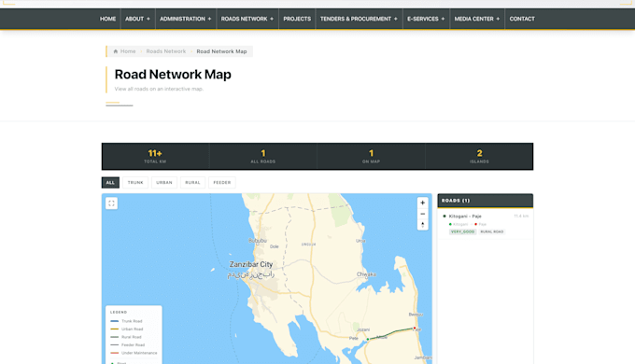
Task: Click the Home breadcrumb icon
Action: [116, 51]
